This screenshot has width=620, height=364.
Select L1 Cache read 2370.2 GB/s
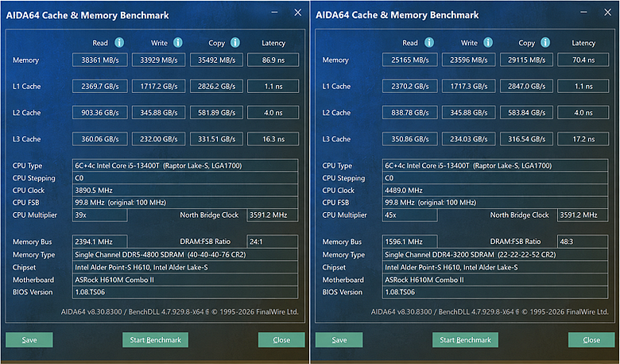[410, 86]
